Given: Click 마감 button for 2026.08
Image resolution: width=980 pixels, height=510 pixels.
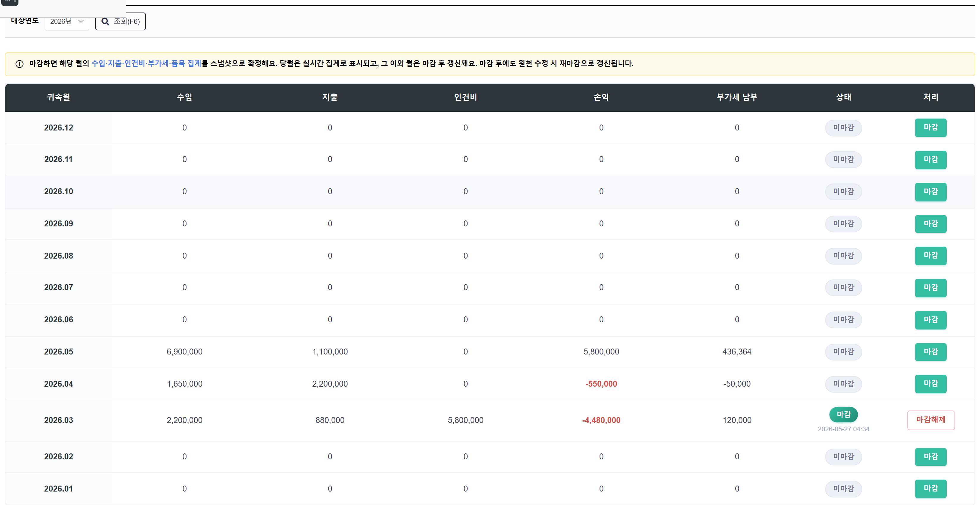Looking at the screenshot, I should 931,256.
